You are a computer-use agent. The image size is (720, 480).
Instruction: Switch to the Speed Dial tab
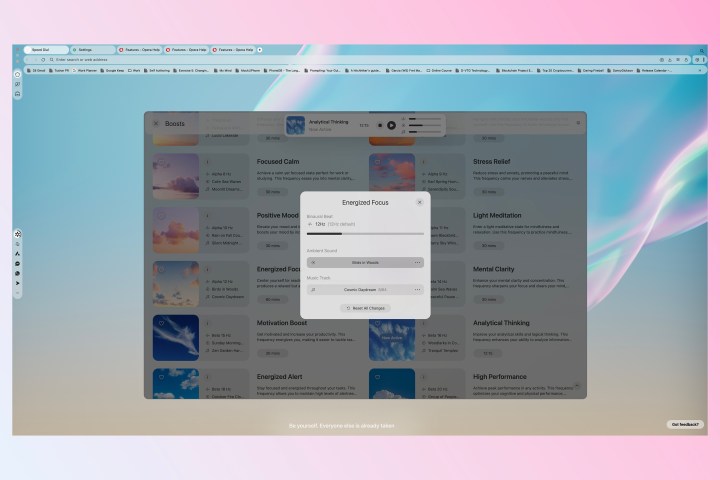click(x=42, y=49)
